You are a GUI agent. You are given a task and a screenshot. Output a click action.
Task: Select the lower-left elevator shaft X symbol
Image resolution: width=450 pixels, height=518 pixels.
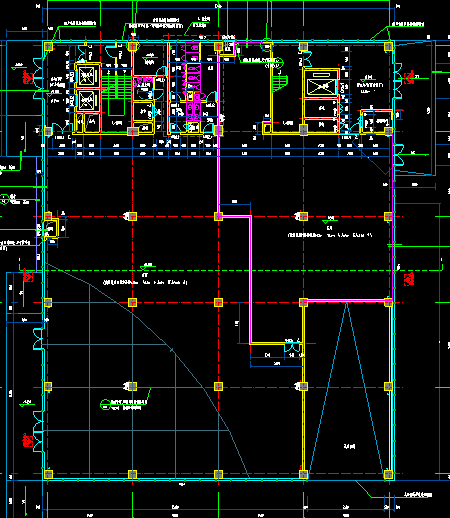pos(86,100)
